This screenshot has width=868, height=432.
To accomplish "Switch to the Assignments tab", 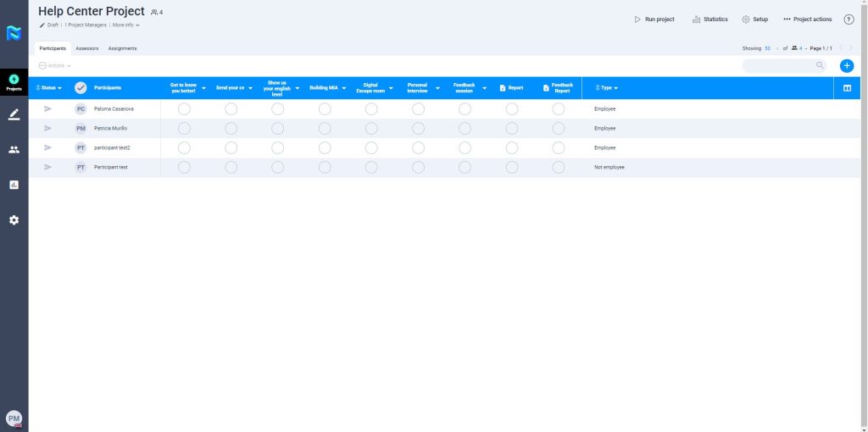I will tap(122, 48).
